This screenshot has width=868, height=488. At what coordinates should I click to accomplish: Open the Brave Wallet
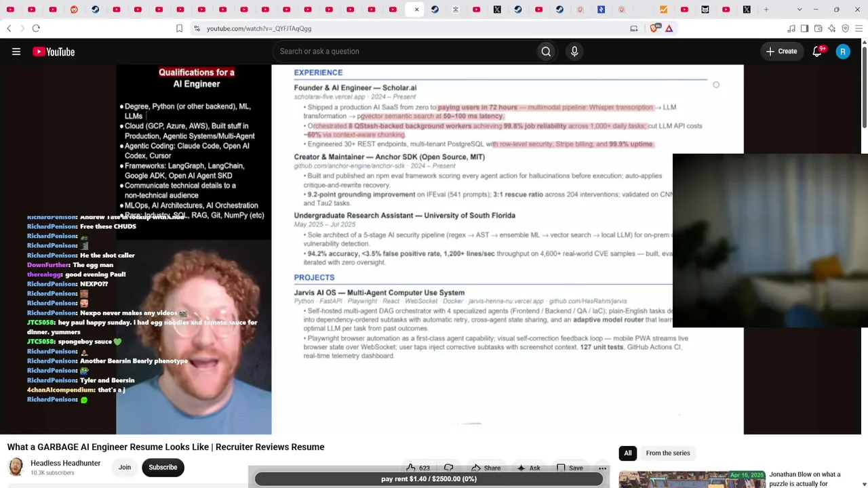818,28
